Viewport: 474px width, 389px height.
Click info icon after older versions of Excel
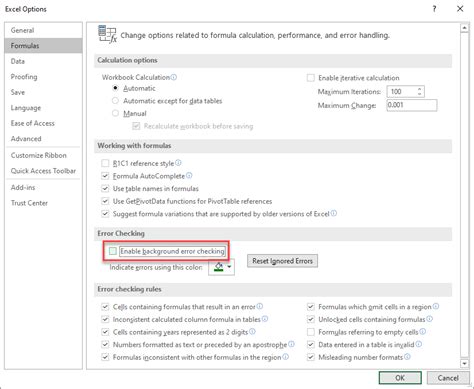[333, 213]
